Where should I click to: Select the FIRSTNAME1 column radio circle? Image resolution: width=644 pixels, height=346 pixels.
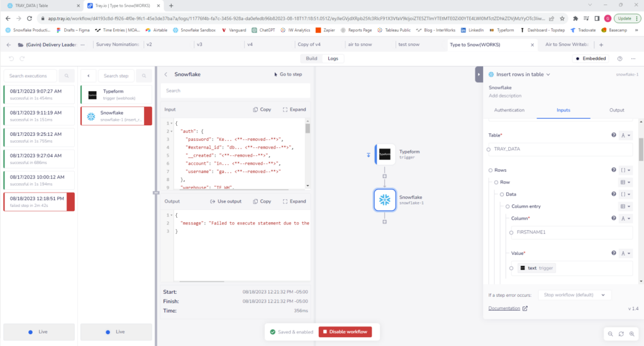(x=511, y=233)
